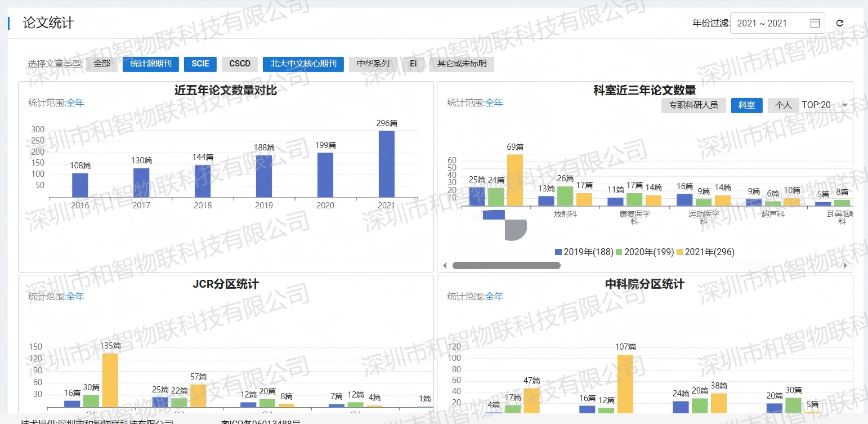Click left arrow of department chart scrollbar

[445, 265]
